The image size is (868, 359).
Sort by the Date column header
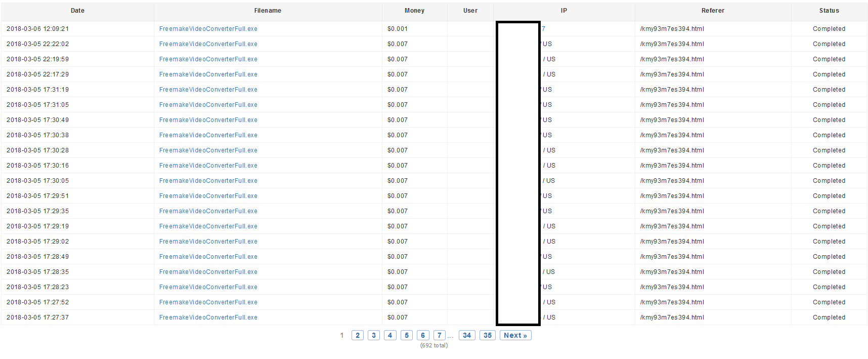78,11
